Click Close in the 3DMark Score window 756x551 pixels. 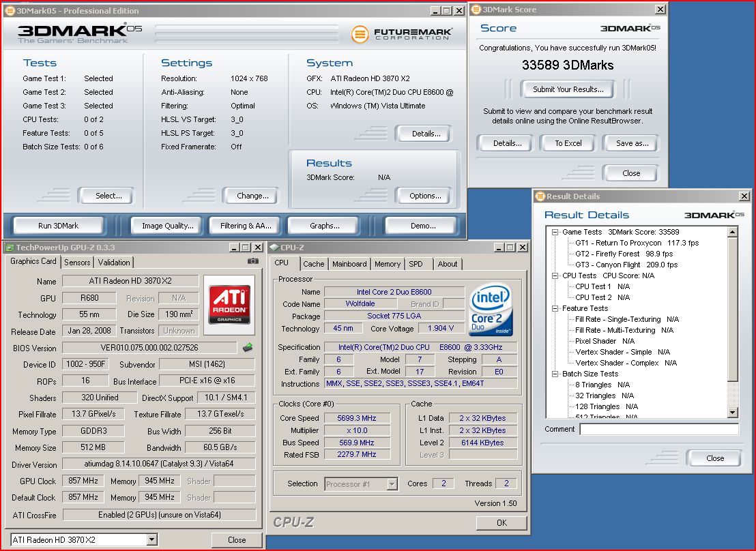coord(631,173)
